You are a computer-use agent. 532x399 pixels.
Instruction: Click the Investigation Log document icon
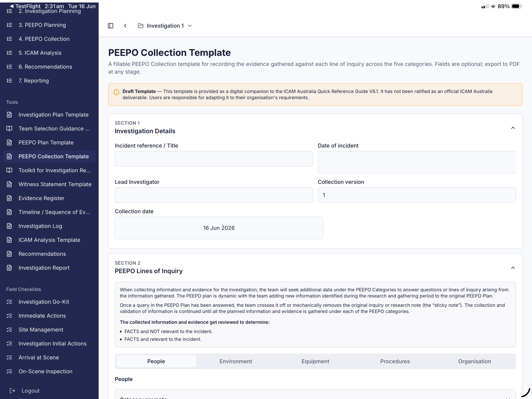tap(9, 226)
